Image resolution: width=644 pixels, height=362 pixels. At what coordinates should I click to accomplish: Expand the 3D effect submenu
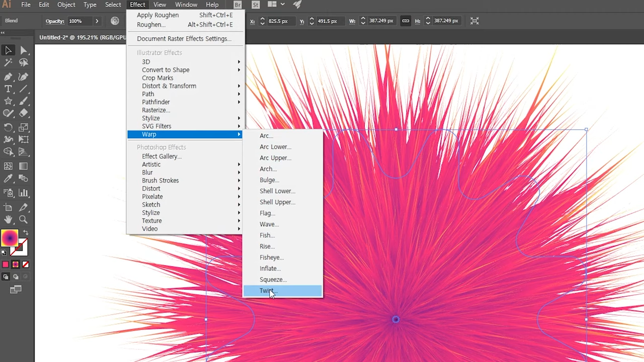pyautogui.click(x=185, y=62)
